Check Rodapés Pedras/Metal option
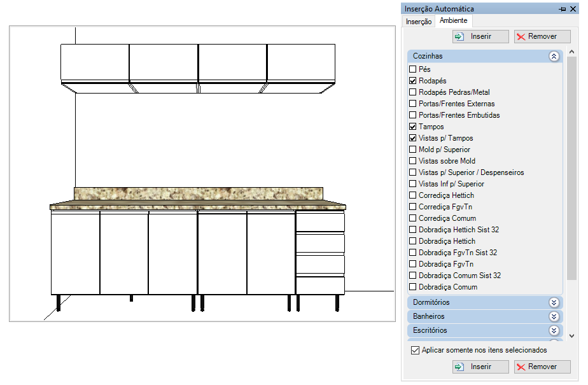The height and width of the screenshot is (385, 588). click(x=413, y=92)
